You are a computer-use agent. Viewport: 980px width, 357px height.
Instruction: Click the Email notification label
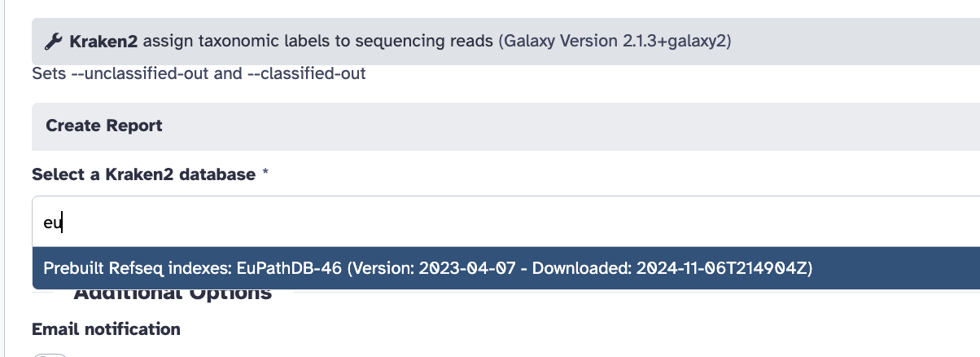(x=106, y=329)
